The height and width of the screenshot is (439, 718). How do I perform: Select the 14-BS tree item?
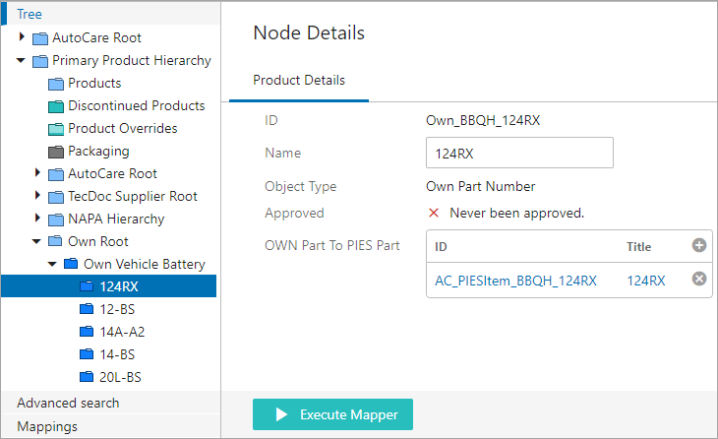click(117, 355)
